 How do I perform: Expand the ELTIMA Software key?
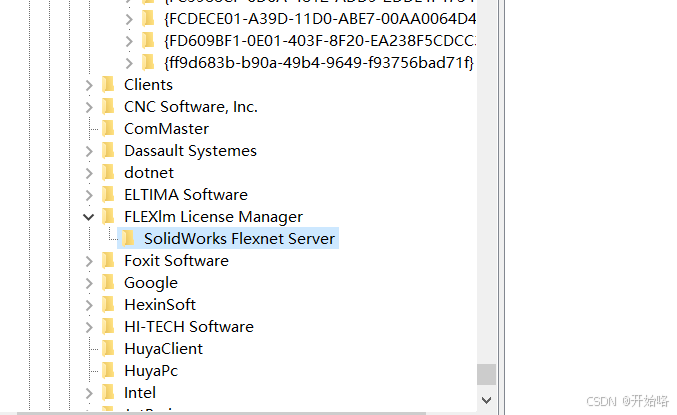tap(89, 195)
